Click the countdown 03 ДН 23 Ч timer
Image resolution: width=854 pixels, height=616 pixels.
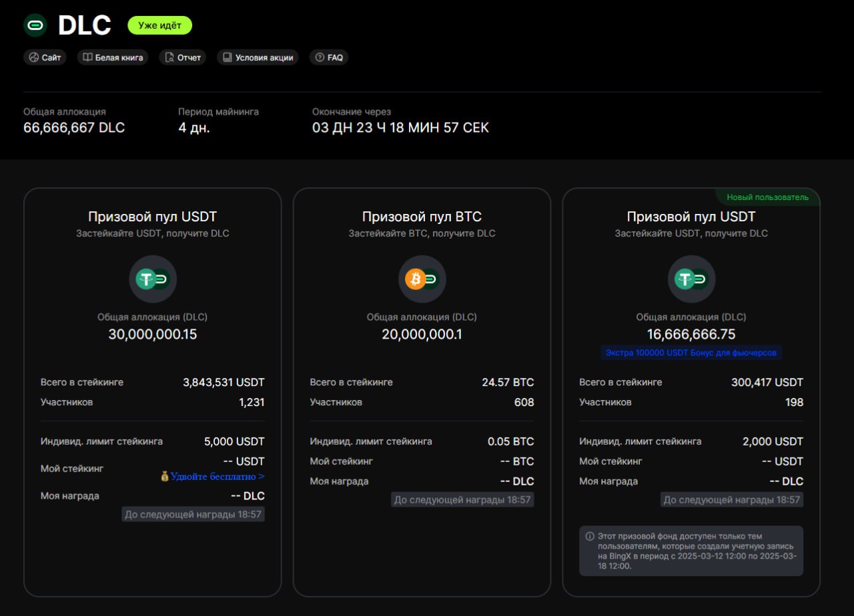click(400, 127)
